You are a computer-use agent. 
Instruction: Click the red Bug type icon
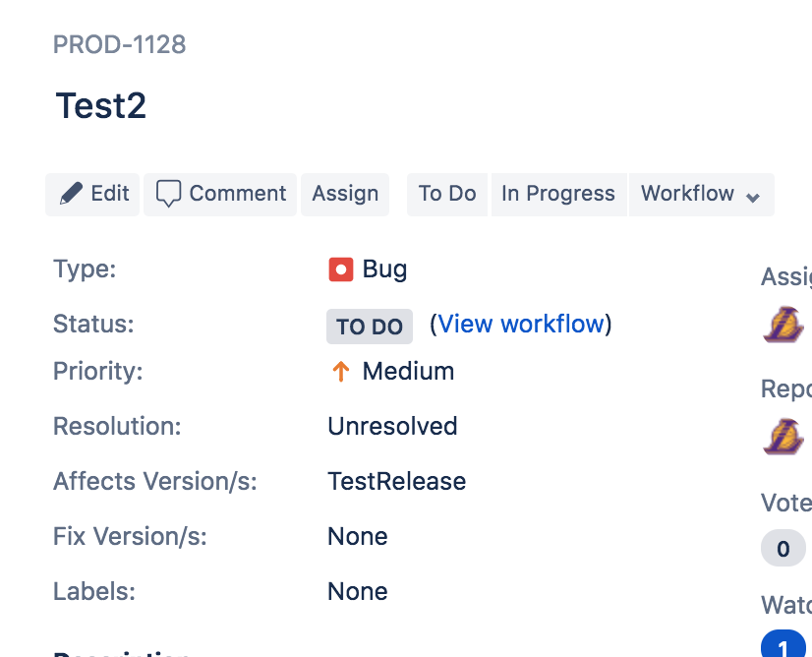(341, 269)
